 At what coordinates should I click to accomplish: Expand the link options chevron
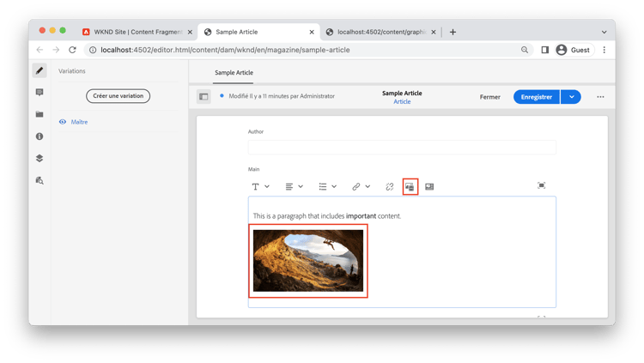coord(368,187)
